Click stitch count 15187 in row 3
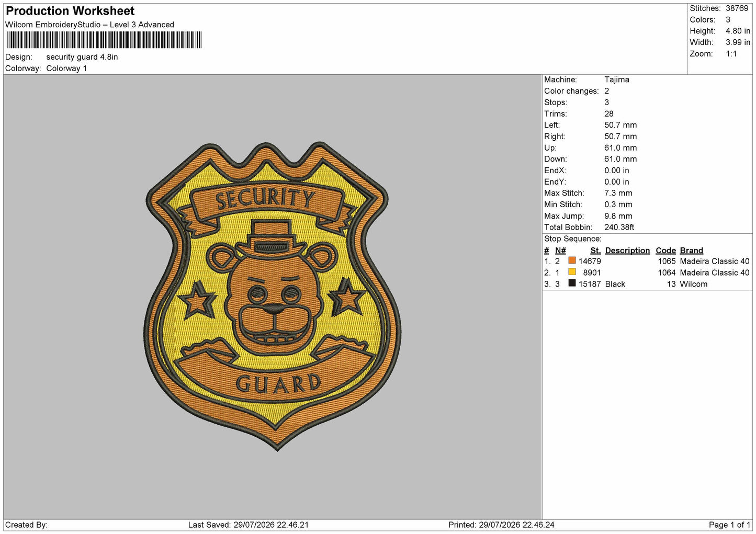The image size is (756, 534). 590,284
